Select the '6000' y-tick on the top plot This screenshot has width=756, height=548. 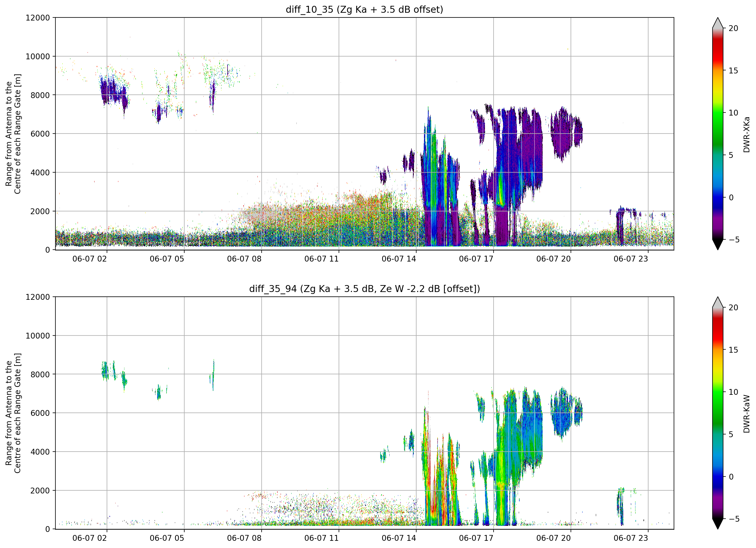[40, 134]
